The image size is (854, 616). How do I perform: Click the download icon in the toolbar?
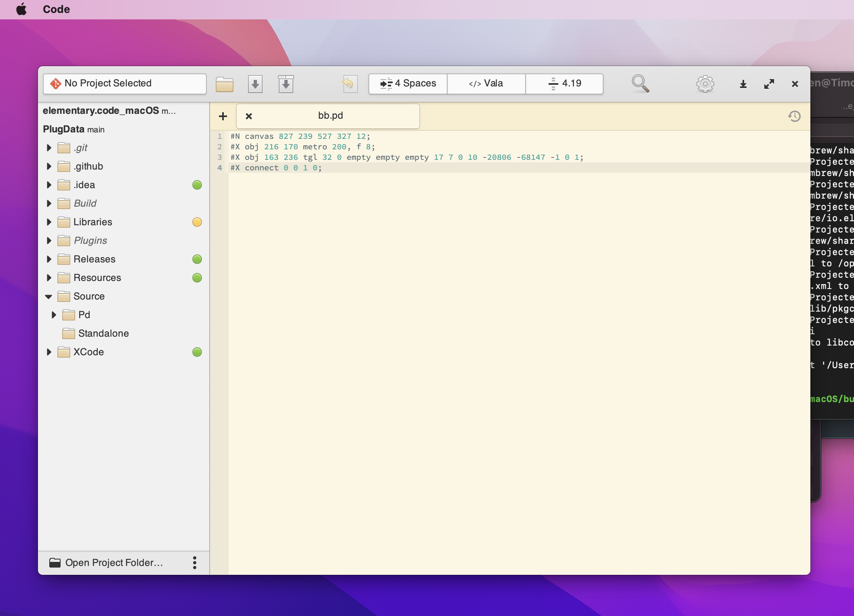point(743,84)
